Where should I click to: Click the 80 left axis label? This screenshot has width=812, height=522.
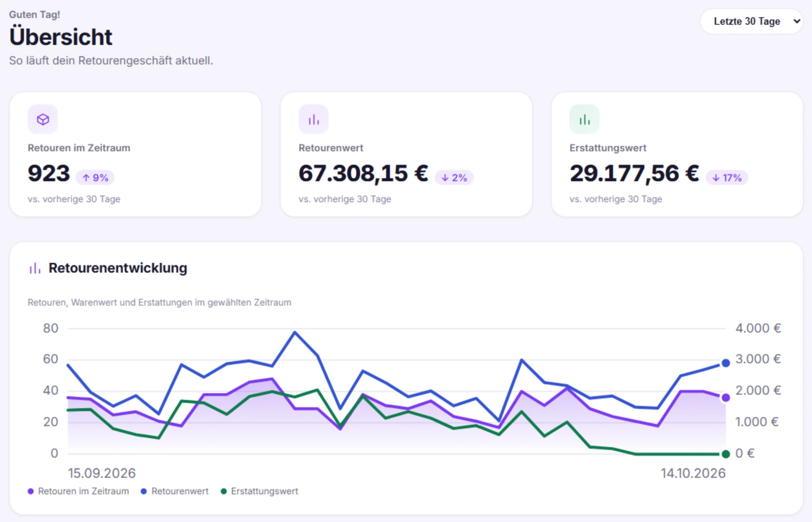pos(51,328)
